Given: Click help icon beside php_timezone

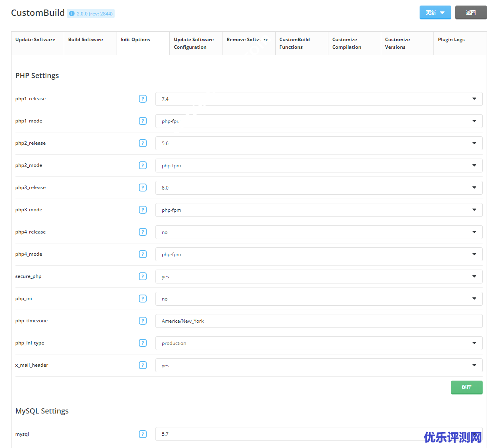Looking at the screenshot, I should (x=143, y=321).
